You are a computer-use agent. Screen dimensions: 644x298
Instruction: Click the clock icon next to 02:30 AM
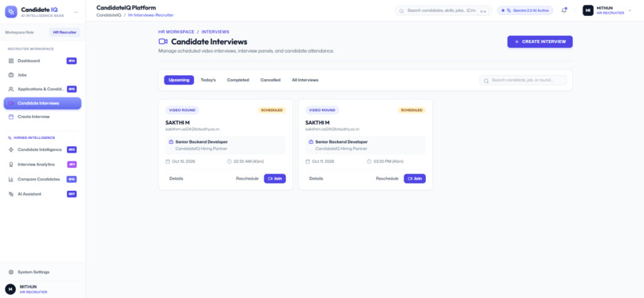[x=229, y=161]
